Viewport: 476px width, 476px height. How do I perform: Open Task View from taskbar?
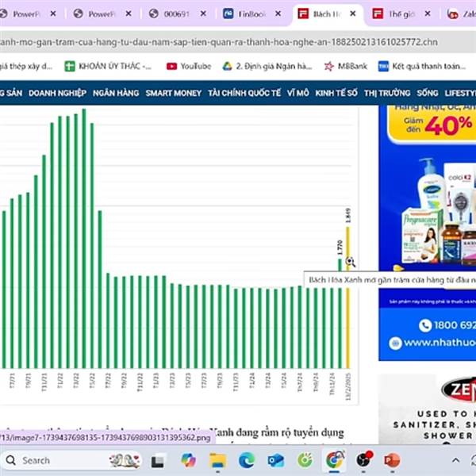point(158,461)
